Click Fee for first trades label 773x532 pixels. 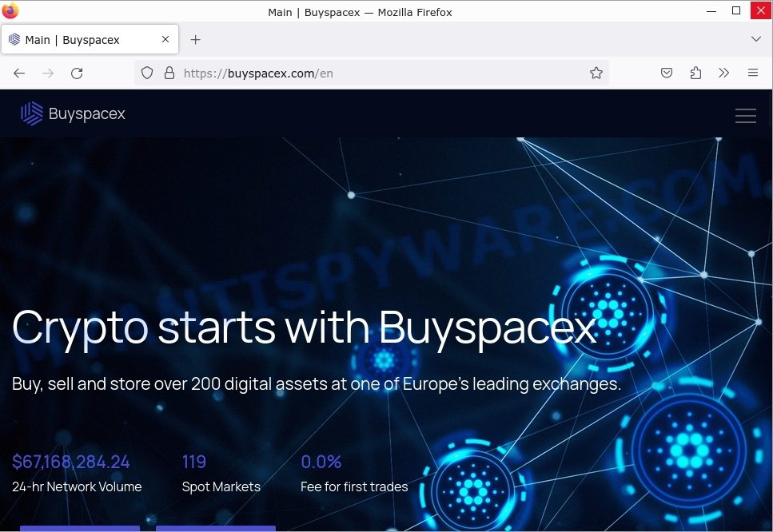[354, 486]
